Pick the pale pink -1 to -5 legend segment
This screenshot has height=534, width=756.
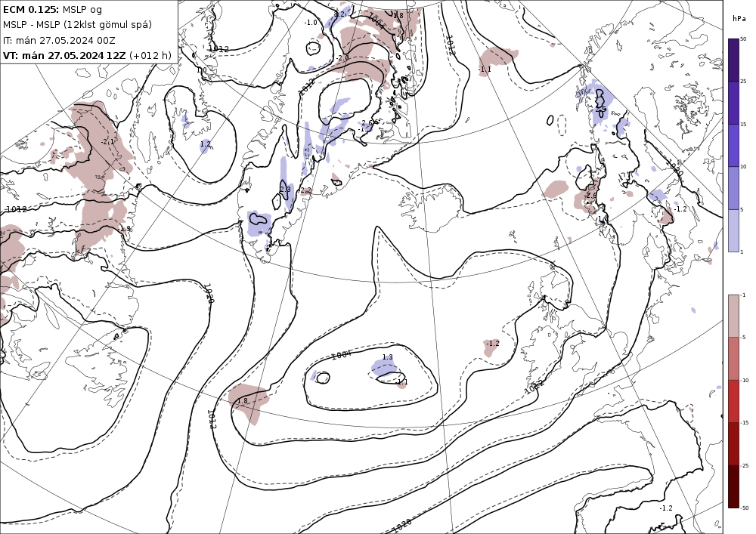pyautogui.click(x=733, y=316)
